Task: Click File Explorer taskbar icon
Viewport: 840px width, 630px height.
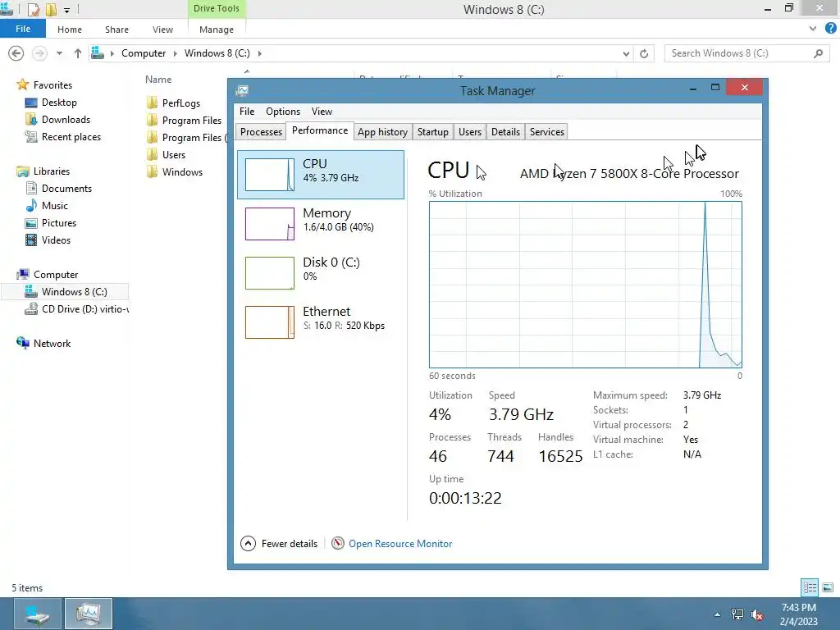Action: pos(38,614)
